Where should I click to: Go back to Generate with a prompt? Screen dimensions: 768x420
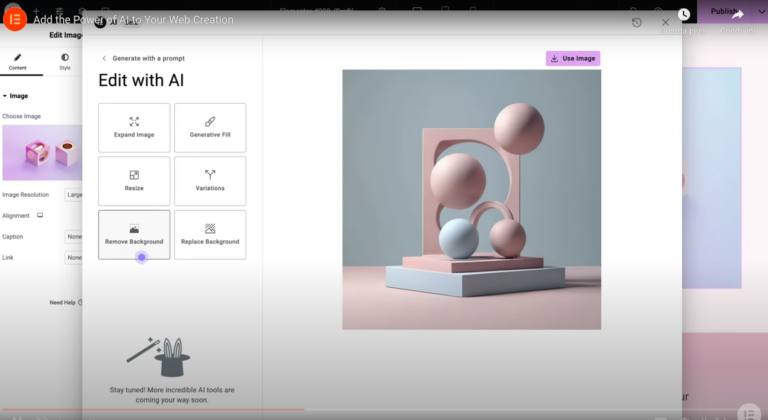click(x=143, y=58)
